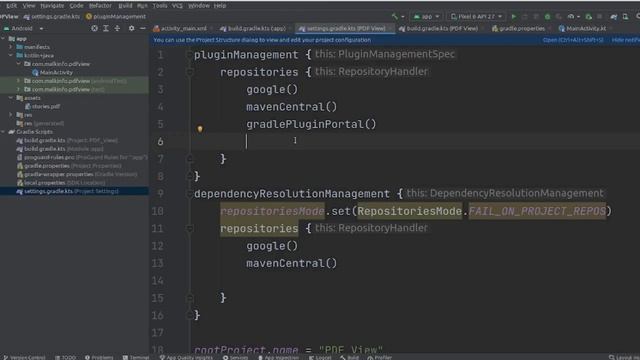
Task: Expand the manifests folder
Action: click(x=11, y=47)
